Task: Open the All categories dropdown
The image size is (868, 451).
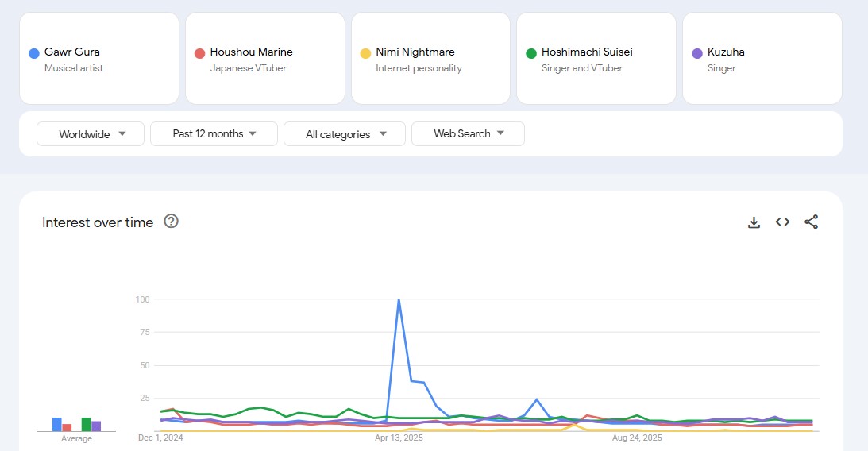Action: (345, 134)
